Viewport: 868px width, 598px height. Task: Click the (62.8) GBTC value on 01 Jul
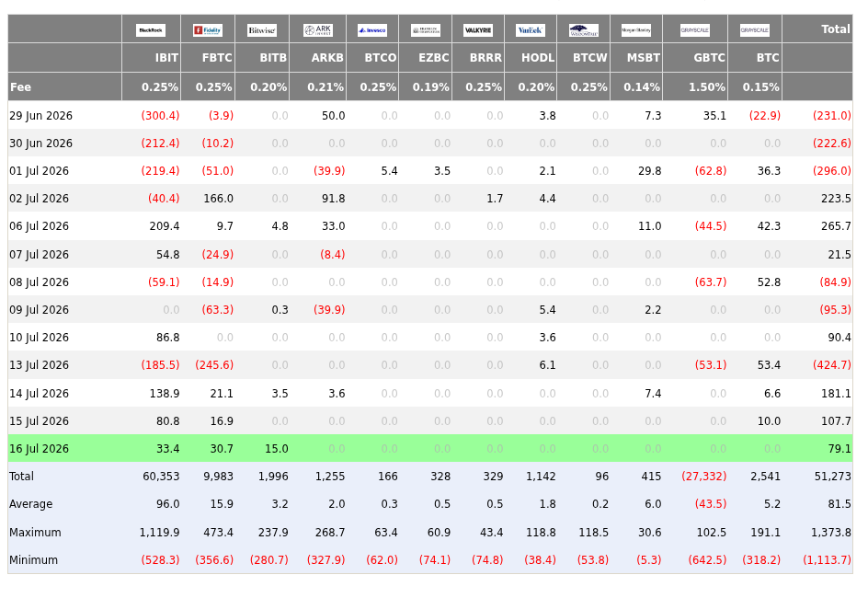pyautogui.click(x=711, y=171)
